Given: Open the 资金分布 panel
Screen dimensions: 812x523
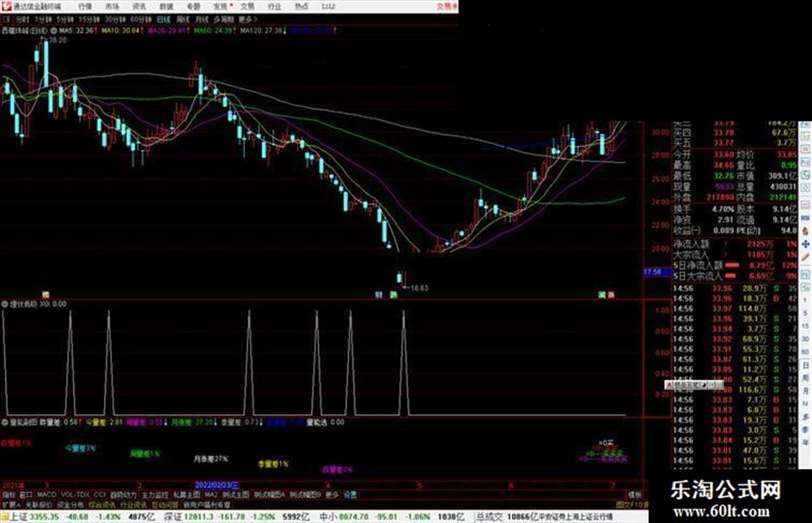Looking at the screenshot, I should tap(70, 505).
